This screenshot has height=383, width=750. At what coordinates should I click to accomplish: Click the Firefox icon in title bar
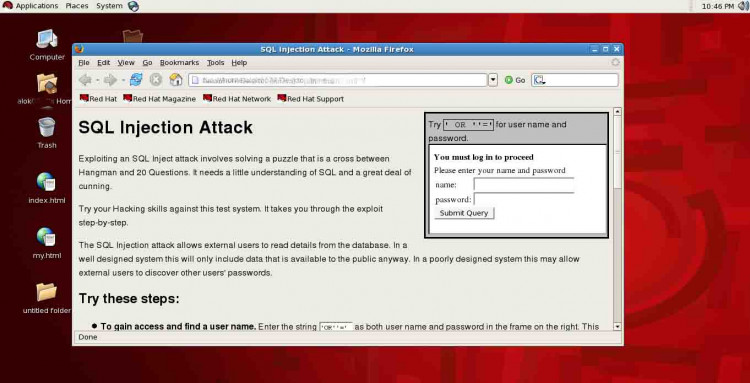tap(79, 49)
